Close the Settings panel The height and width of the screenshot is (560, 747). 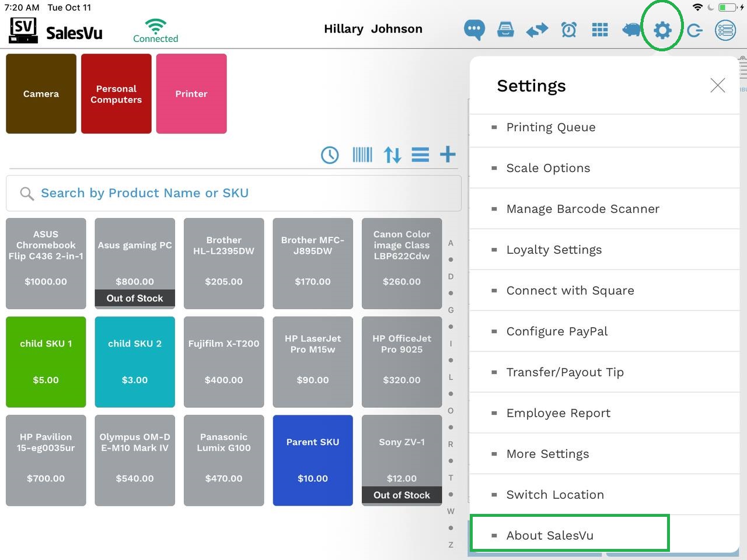(x=718, y=85)
